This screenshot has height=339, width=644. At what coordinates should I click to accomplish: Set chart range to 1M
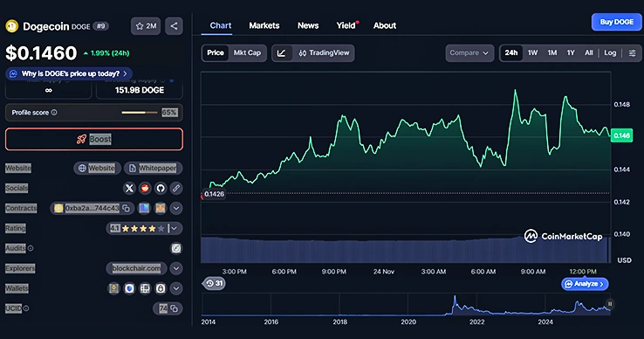[x=552, y=53]
